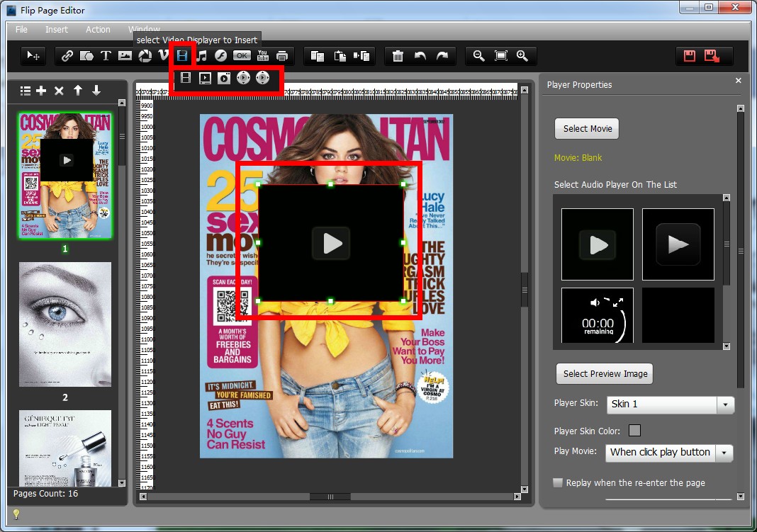Choose the second video displayer with the play screen
The image size is (757, 532).
tap(205, 78)
